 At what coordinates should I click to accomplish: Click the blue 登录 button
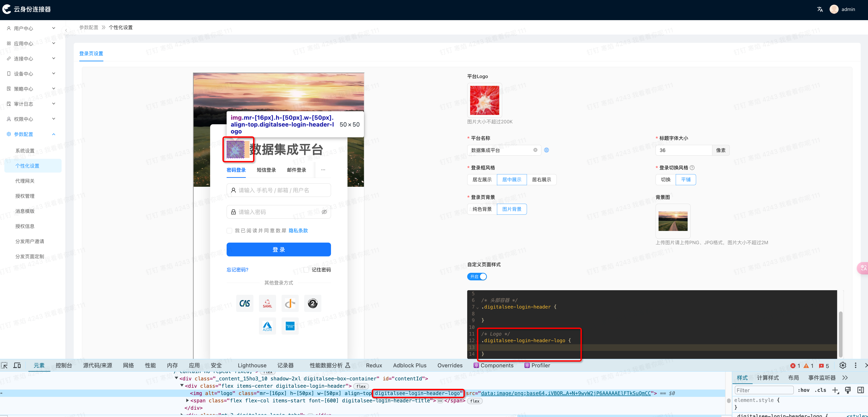(x=279, y=250)
